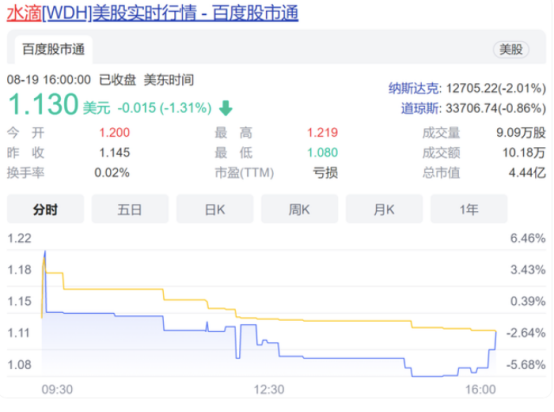Switch chart to 日K view

coord(215,210)
